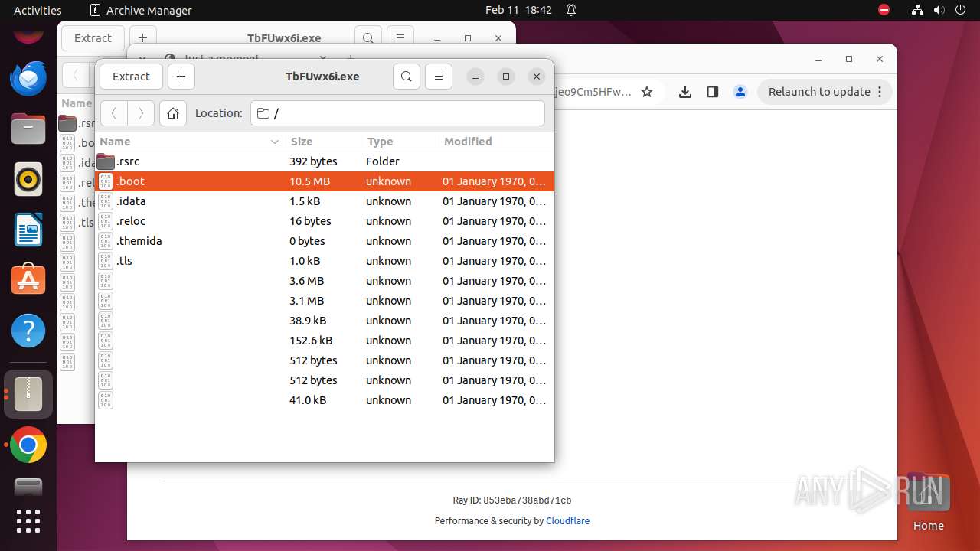
Task: Click the add files plus button
Action: click(181, 77)
